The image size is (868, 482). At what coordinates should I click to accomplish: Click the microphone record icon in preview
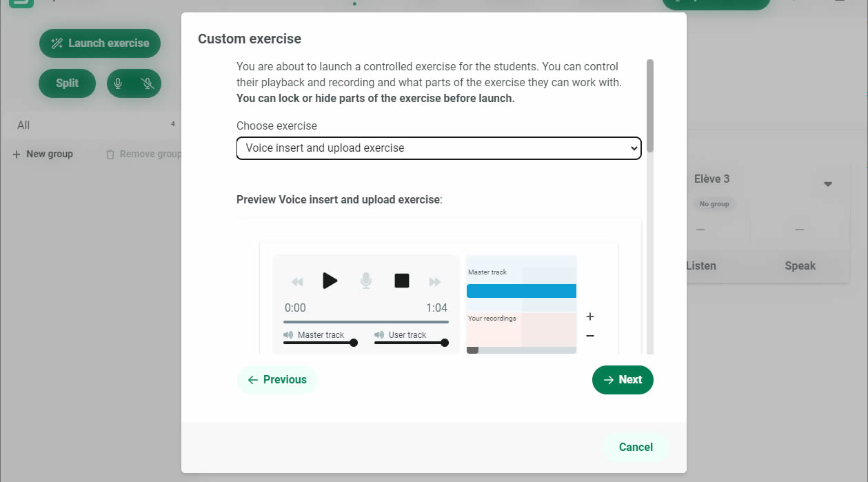click(x=366, y=281)
